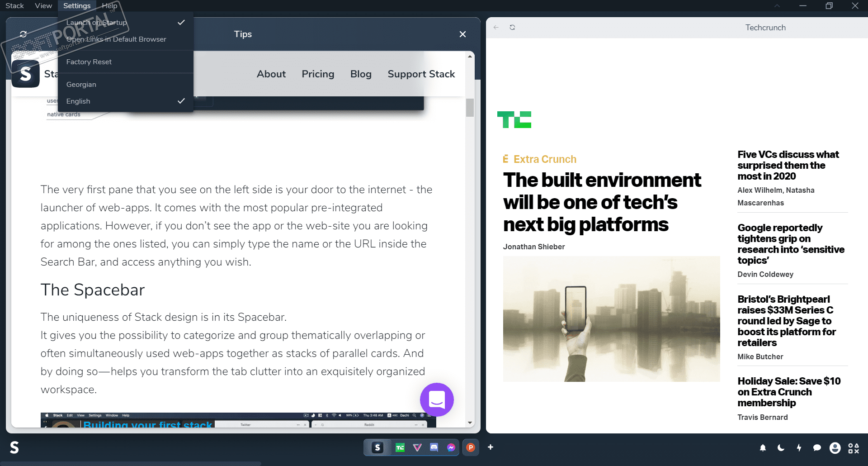Open the Discord dock icon

pyautogui.click(x=434, y=447)
